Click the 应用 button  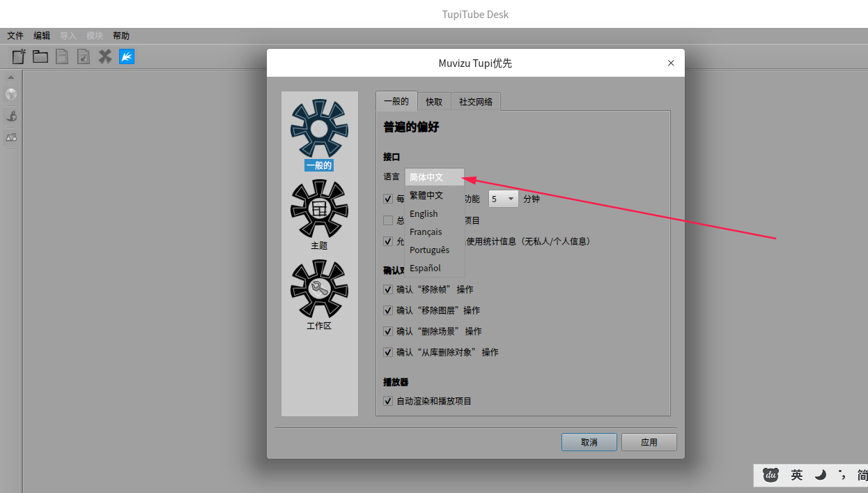point(649,442)
